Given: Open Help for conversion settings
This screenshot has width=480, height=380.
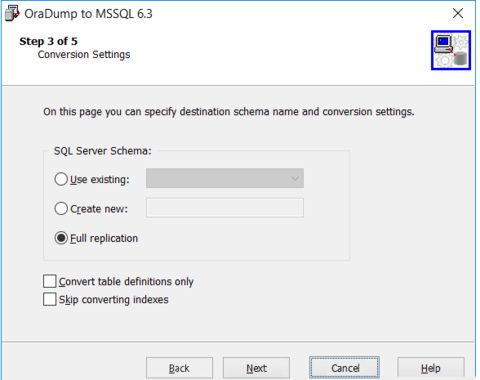Looking at the screenshot, I should [x=431, y=368].
